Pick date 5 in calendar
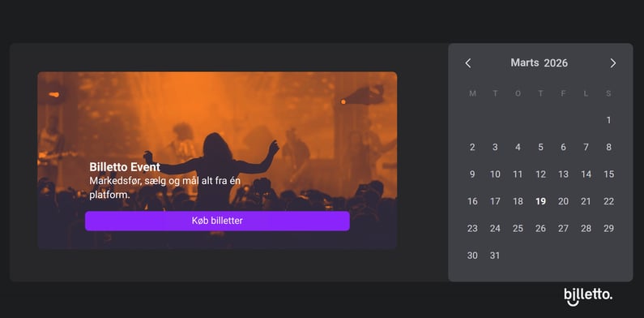This screenshot has height=318, width=644. 540,148
